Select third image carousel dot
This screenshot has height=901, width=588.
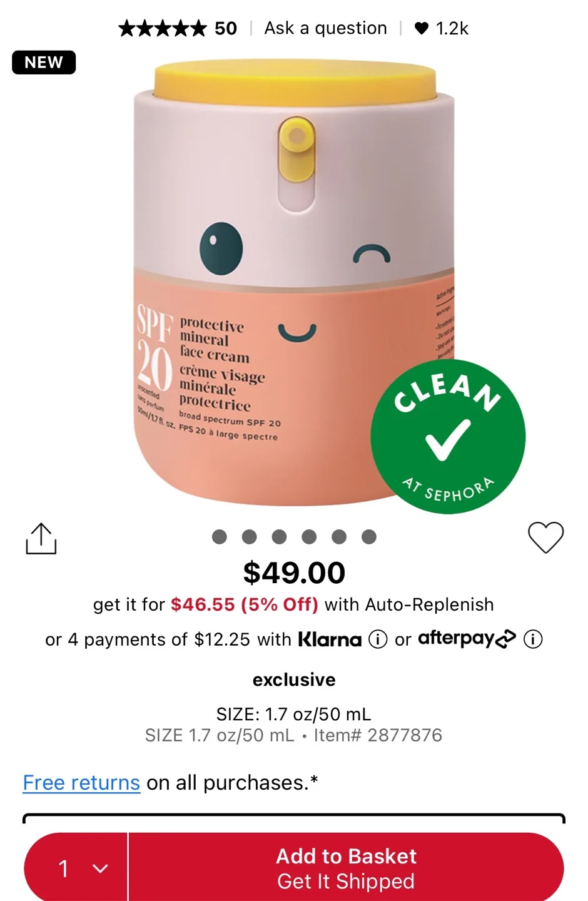(280, 537)
